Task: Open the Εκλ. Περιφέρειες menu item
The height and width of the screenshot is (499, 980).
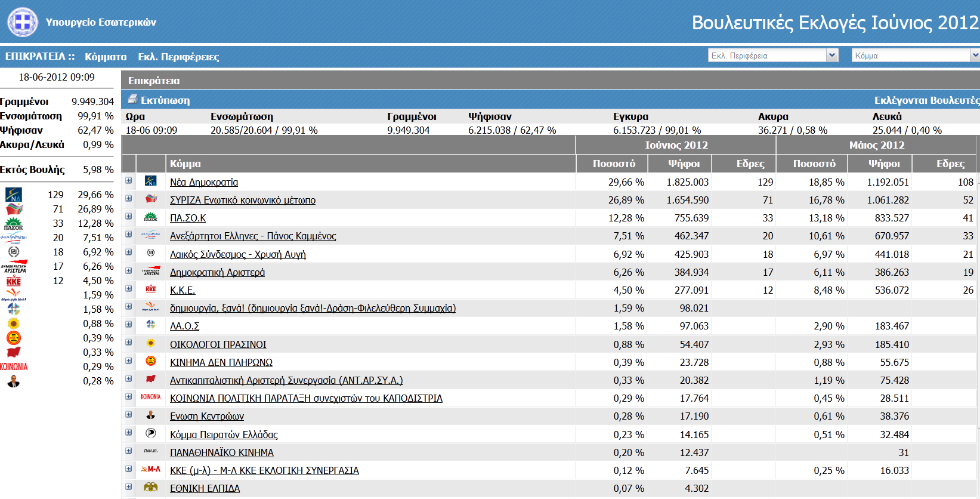Action: (x=178, y=57)
